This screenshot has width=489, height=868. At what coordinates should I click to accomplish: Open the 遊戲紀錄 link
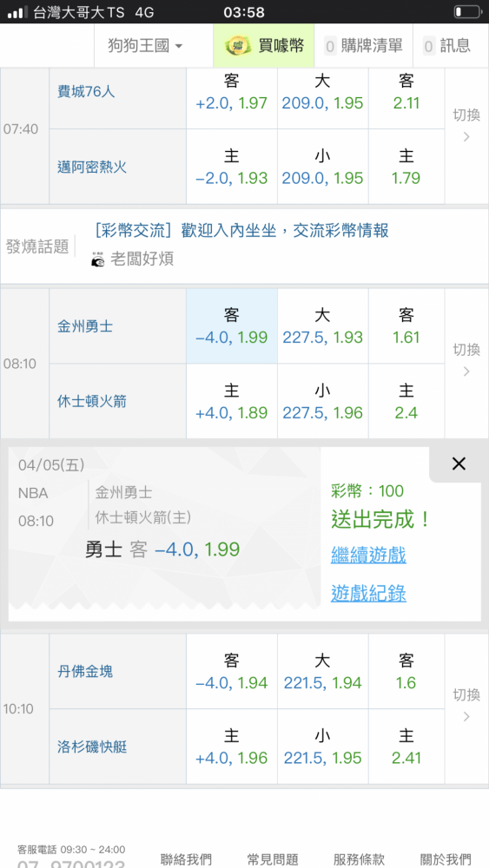(x=368, y=593)
